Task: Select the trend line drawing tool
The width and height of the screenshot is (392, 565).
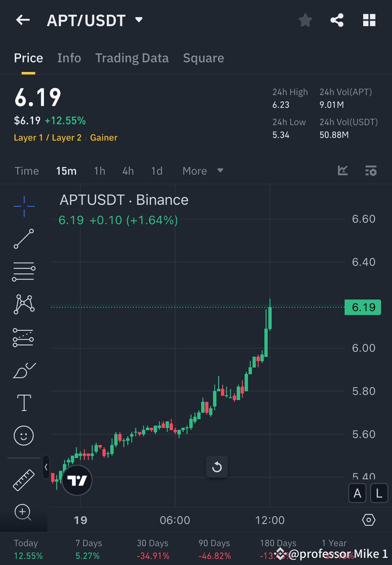Action: point(24,239)
